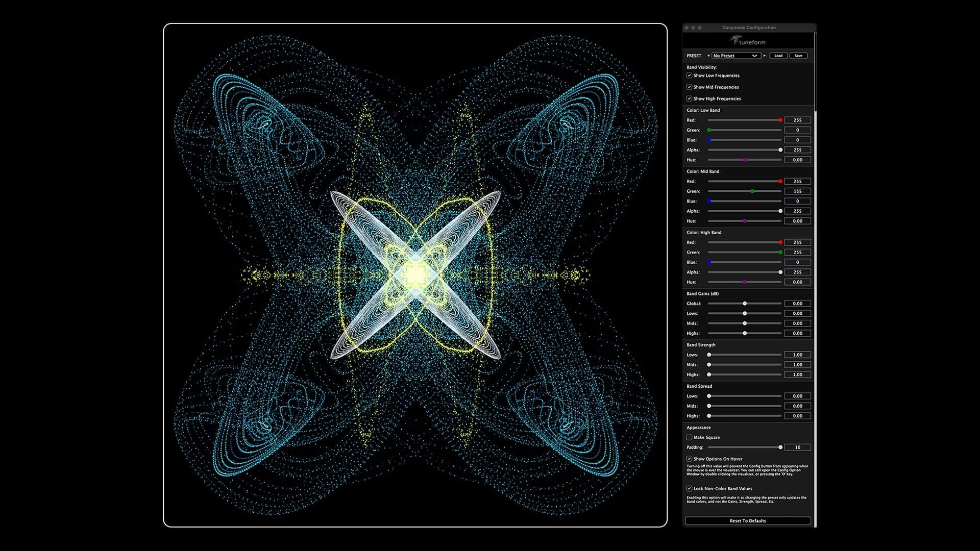Uncheck Show Options On Hover
This screenshot has height=551, width=980.
pyautogui.click(x=689, y=459)
